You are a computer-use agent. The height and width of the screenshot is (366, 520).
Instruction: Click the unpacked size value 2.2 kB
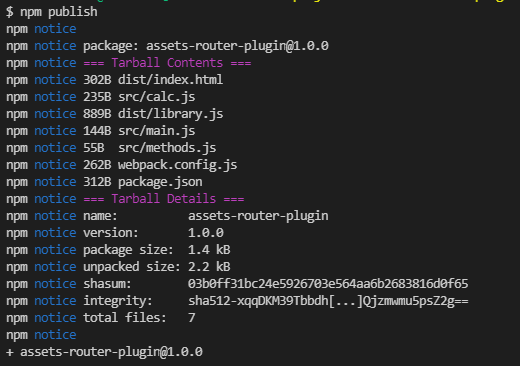(209, 267)
